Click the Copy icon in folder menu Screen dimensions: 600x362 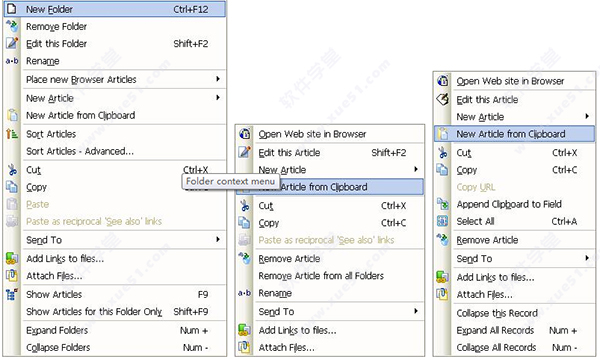(x=12, y=187)
